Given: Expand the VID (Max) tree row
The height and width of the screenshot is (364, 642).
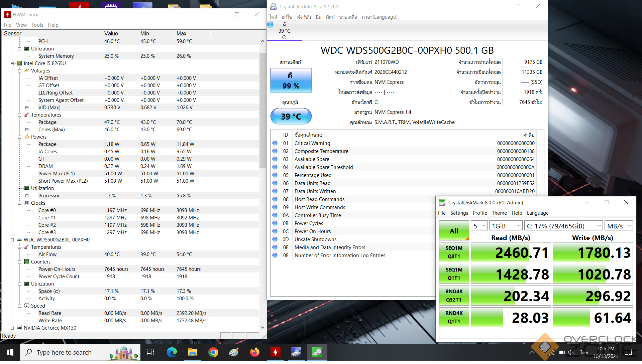Looking at the screenshot, I should (27, 108).
